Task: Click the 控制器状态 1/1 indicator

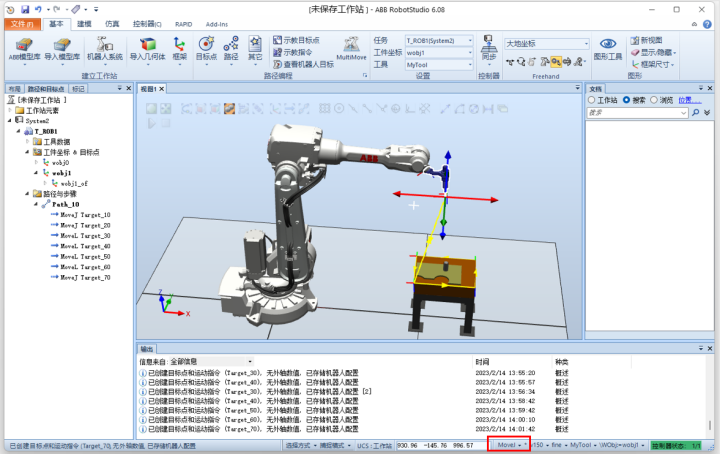Action: 676,445
